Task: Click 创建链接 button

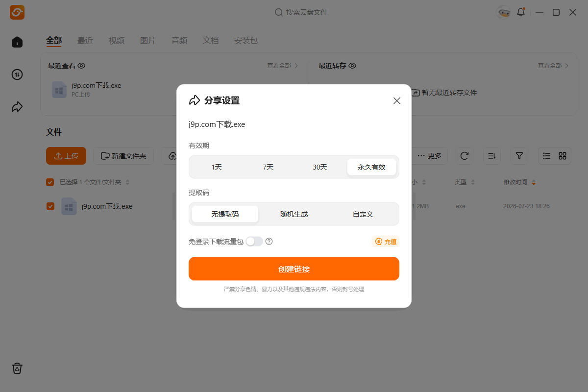Action: pyautogui.click(x=294, y=269)
